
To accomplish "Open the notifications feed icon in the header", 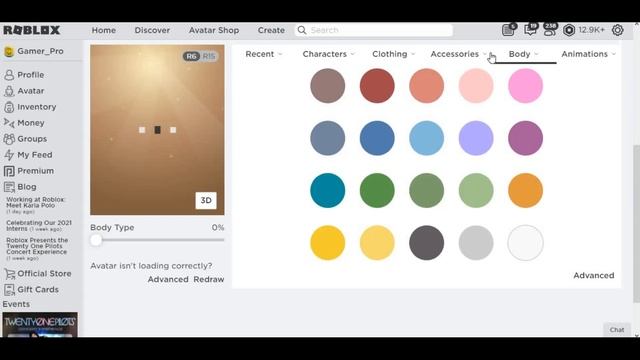I will tap(509, 29).
